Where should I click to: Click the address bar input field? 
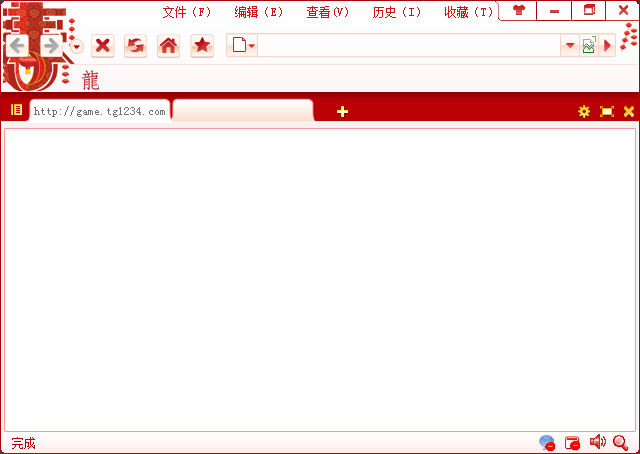[x=409, y=45]
